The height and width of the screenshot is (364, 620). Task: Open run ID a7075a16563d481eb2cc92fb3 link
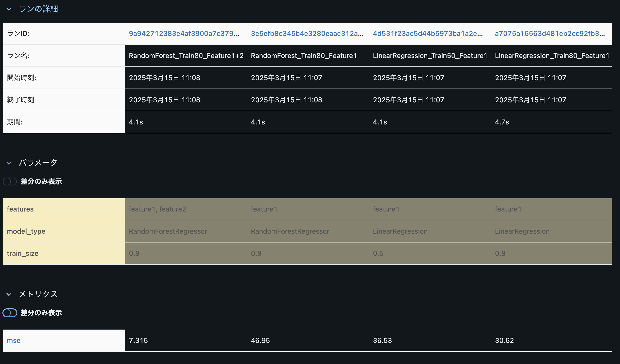point(550,33)
